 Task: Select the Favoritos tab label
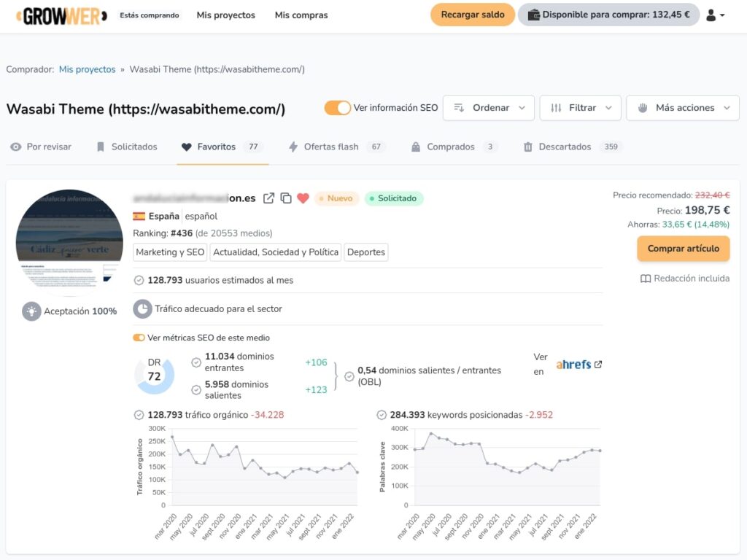pos(216,147)
